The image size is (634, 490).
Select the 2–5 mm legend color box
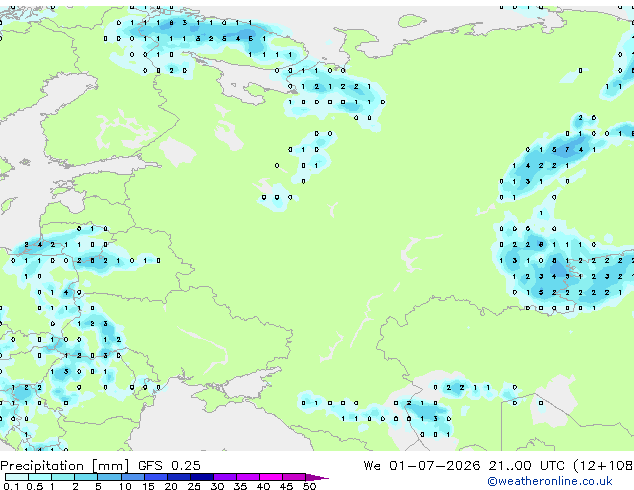pos(86,477)
